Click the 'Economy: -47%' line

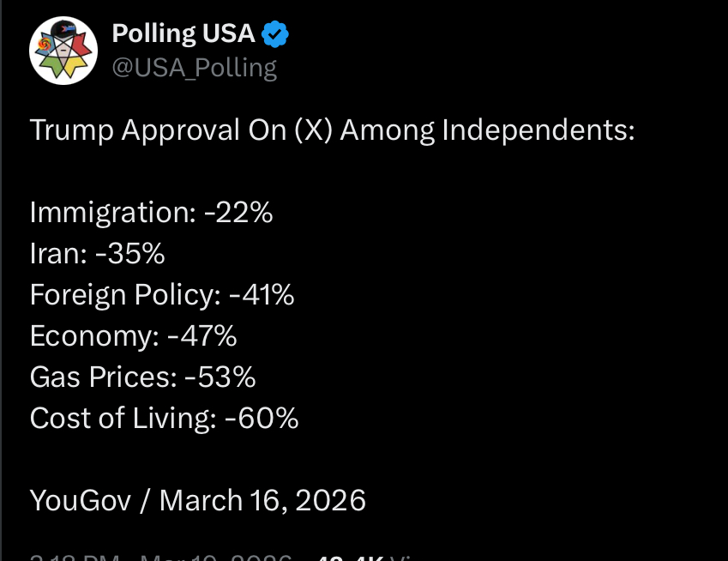click(133, 336)
